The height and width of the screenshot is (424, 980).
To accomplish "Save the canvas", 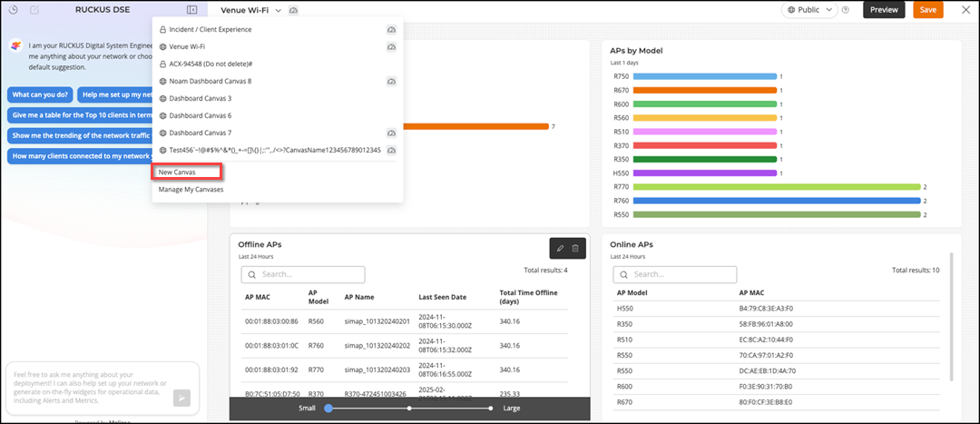I will (x=927, y=10).
